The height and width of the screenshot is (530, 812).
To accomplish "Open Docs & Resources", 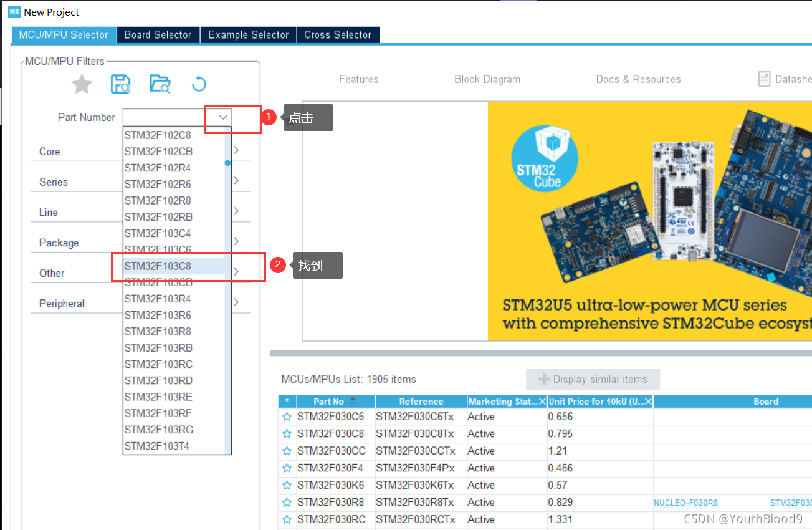I will 638,79.
